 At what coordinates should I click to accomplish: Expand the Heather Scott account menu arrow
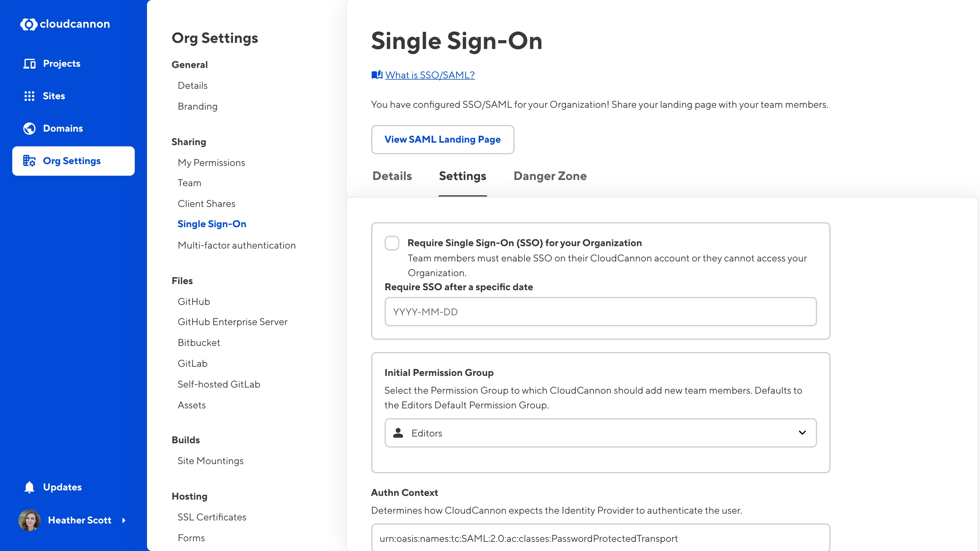pos(124,520)
